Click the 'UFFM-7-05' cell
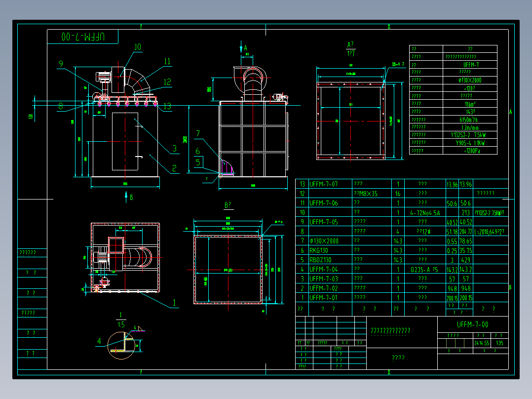Screen dimensions: 532x399 (323, 222)
